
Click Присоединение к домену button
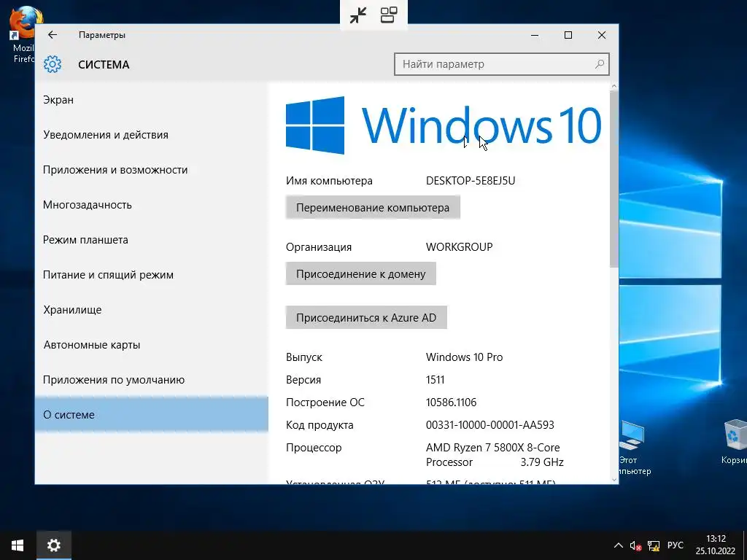[x=360, y=274]
